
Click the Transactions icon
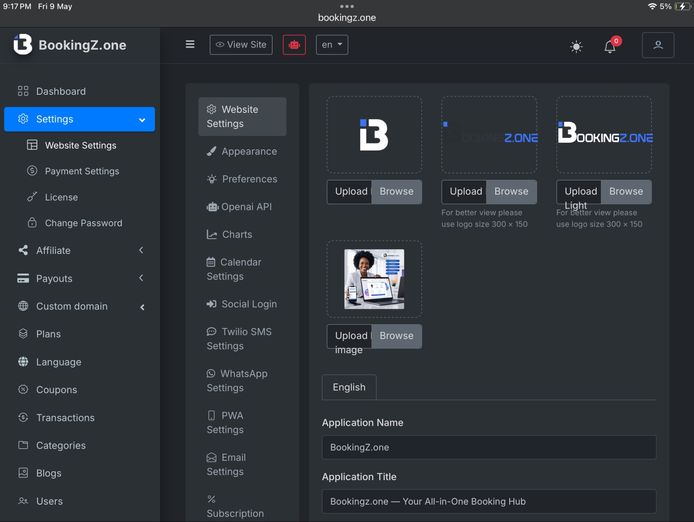(23, 418)
